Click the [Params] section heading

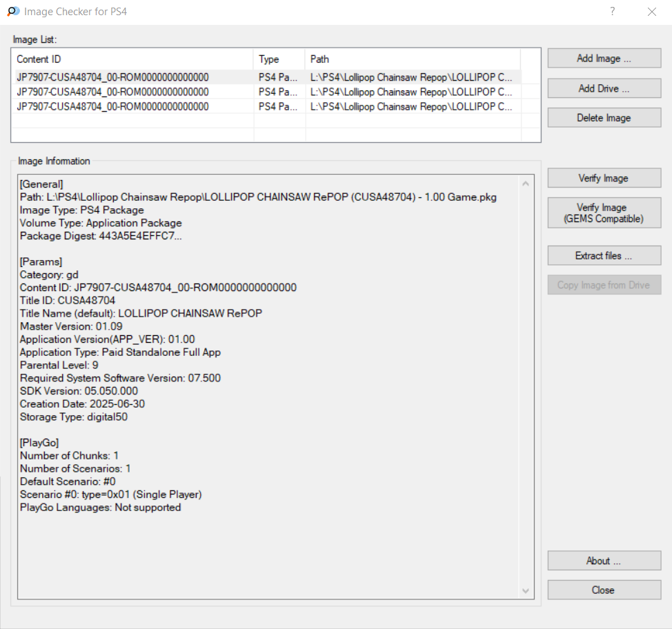coord(41,262)
